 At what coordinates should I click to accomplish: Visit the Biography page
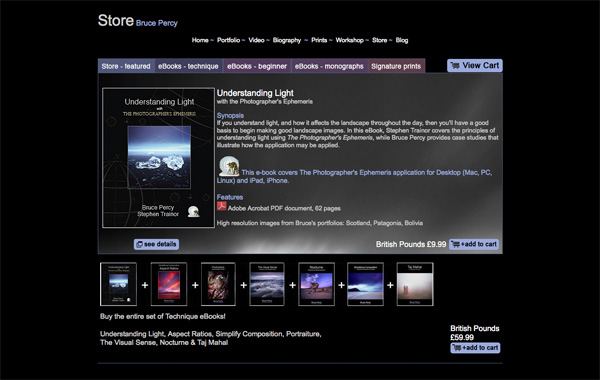pos(287,40)
